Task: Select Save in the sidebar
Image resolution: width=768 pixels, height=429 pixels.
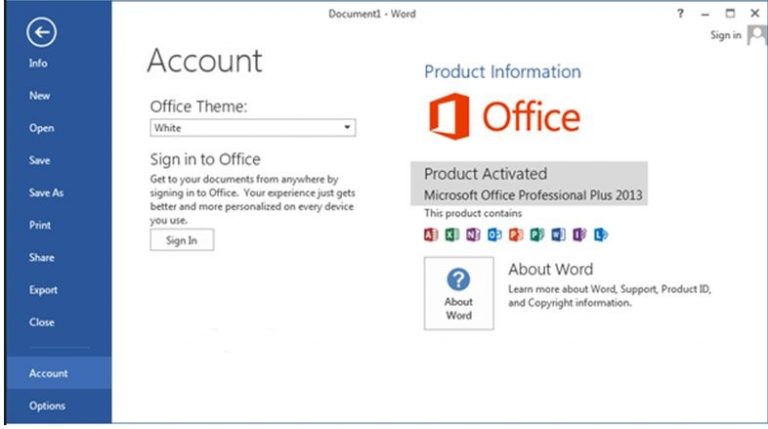Action: pos(39,160)
